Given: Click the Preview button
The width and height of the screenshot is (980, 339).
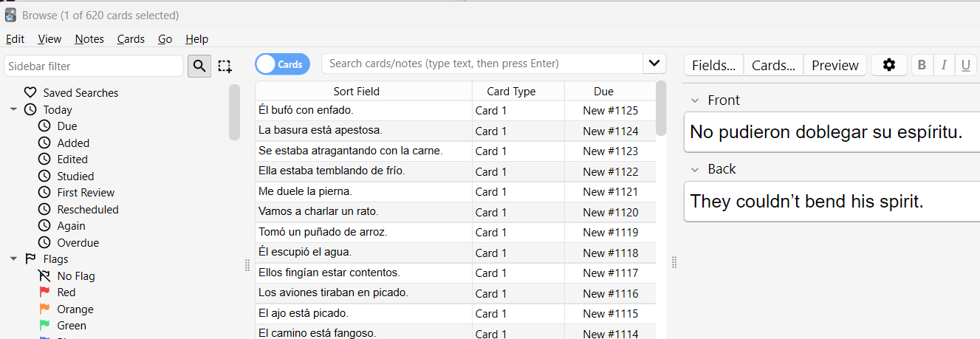Looking at the screenshot, I should pyautogui.click(x=835, y=65).
